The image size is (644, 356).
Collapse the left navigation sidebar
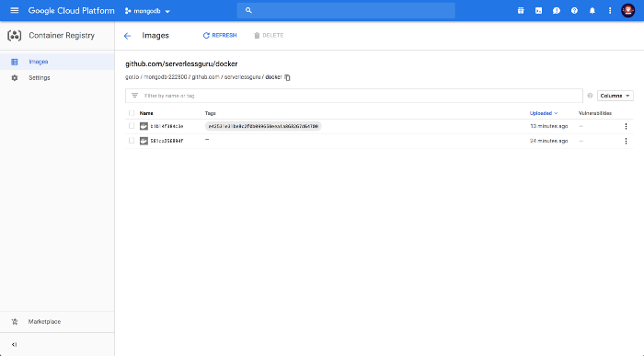tap(14, 345)
